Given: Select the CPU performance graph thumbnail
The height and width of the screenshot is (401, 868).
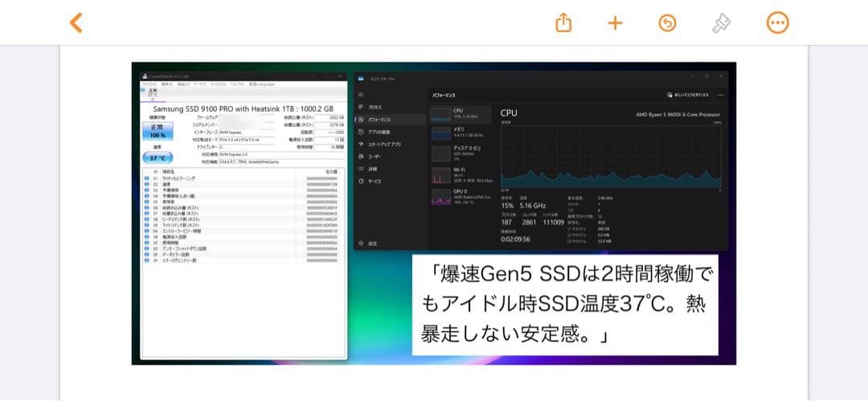Looking at the screenshot, I should coord(441,115).
